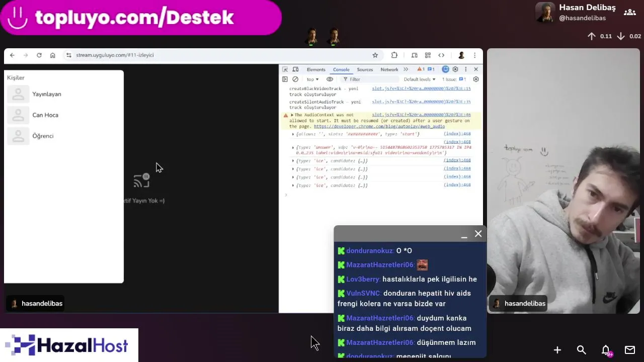Open the Sources tab
Viewport: 644px width, 362px height.
[x=365, y=69]
